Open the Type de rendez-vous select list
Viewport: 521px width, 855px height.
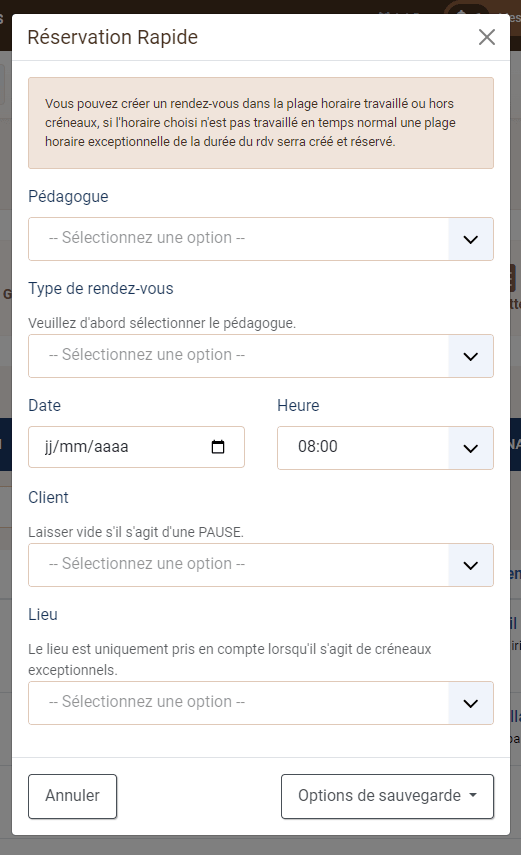261,356
